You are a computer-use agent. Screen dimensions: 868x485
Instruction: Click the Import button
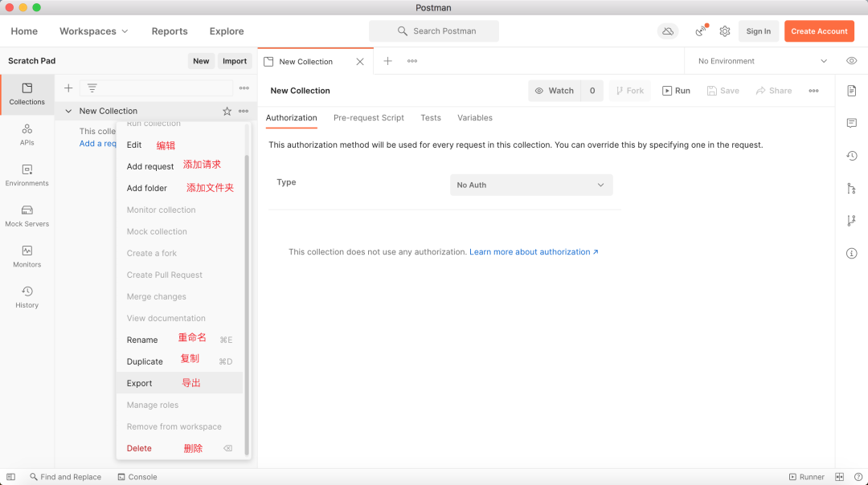click(x=235, y=61)
